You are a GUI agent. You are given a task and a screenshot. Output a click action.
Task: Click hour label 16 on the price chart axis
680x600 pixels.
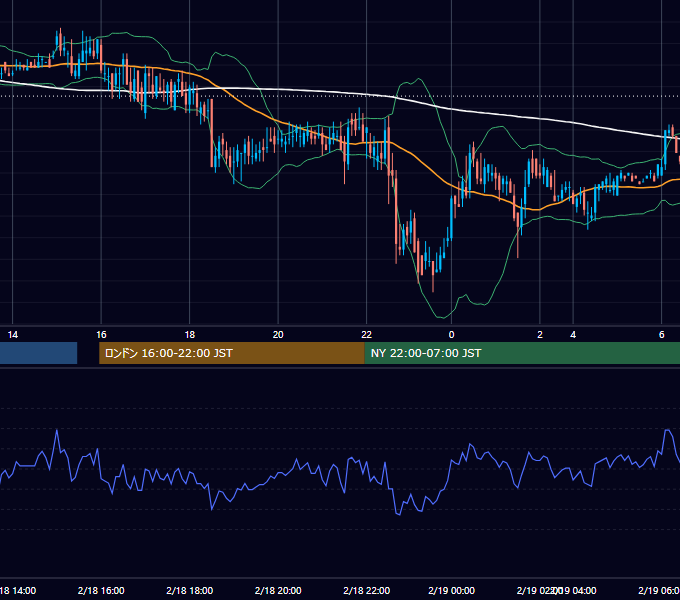click(101, 335)
